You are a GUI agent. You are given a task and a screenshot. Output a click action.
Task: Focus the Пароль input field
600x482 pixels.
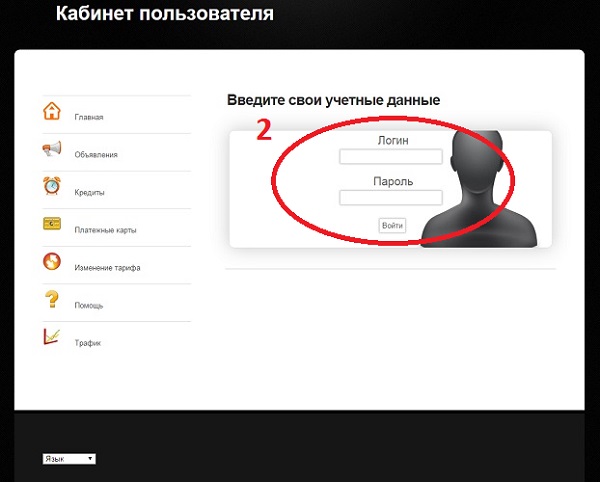coord(391,197)
